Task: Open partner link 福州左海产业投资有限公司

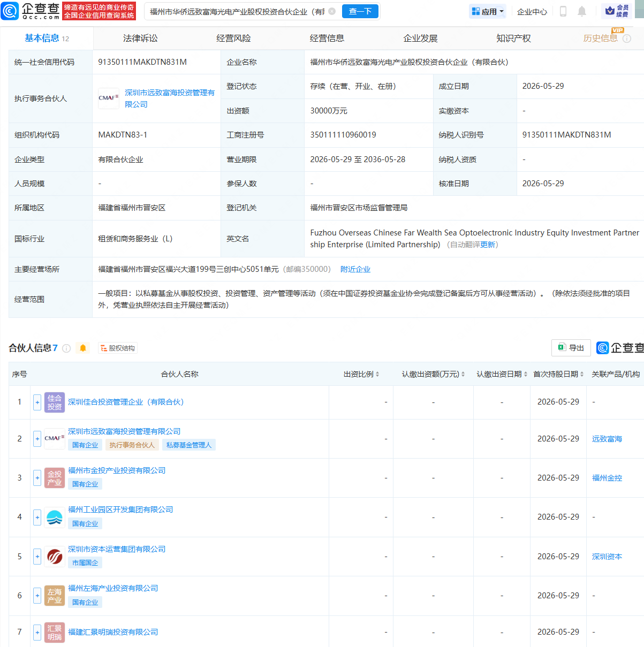Action: 113,588
